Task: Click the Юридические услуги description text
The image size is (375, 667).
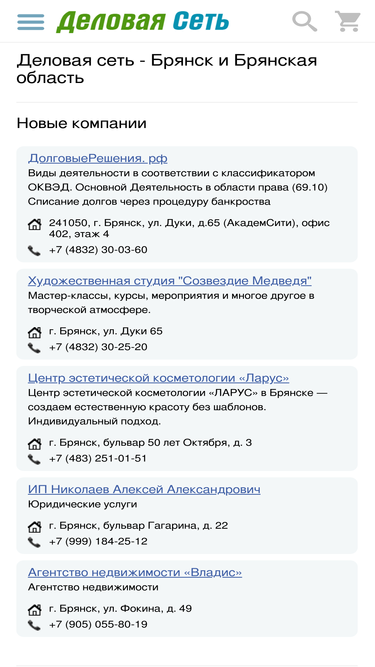Action: tap(82, 505)
